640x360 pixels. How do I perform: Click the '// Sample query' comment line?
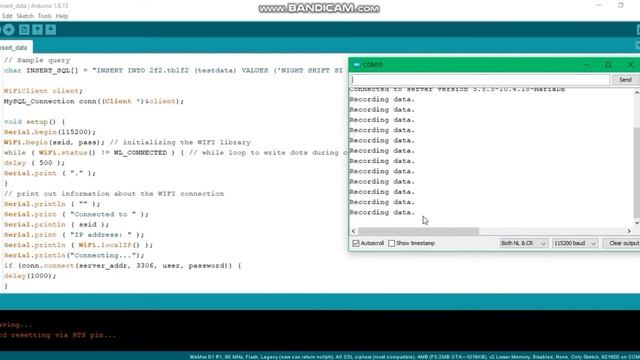coord(37,60)
